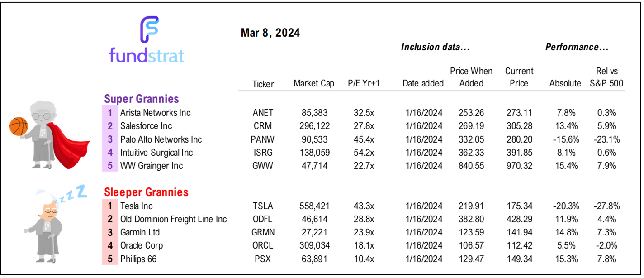Select Oracle Corp current price 112.42
This screenshot has height=278, width=644.
pos(518,246)
